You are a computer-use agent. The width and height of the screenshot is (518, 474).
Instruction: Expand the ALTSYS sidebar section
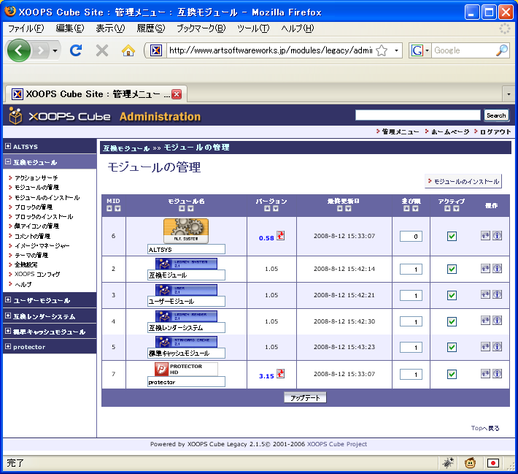coord(8,146)
